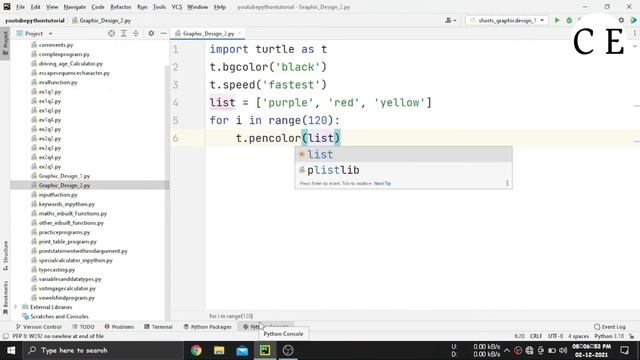Open Event Log
Screen dimensions: 640x360
coord(610,327)
